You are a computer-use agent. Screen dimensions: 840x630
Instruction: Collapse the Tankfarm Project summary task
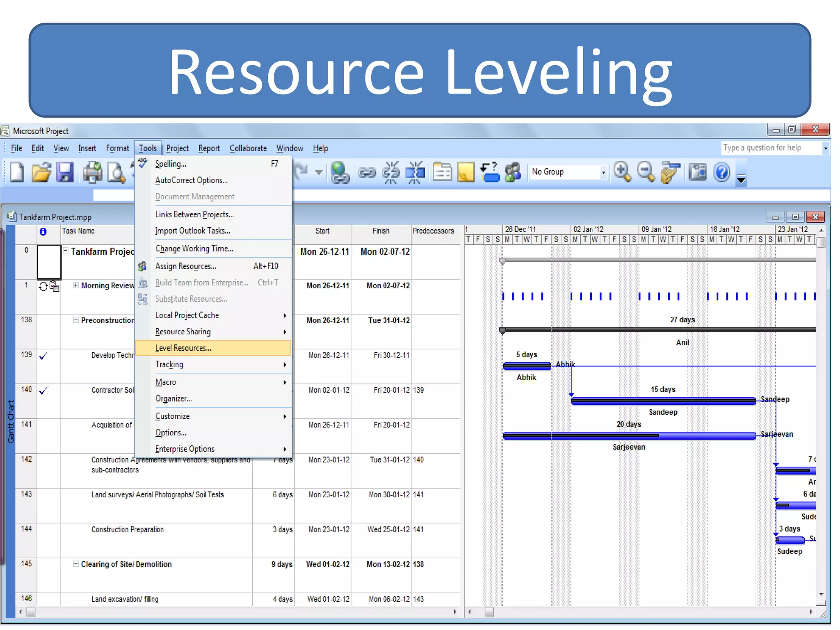click(66, 250)
